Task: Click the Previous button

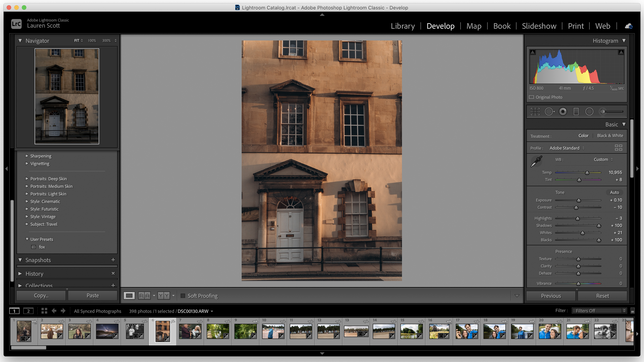Action: 551,295
